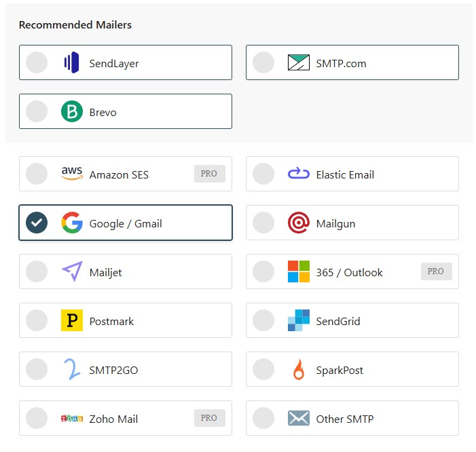Click the Postmark label text
Image resolution: width=476 pixels, height=452 pixels.
(112, 322)
